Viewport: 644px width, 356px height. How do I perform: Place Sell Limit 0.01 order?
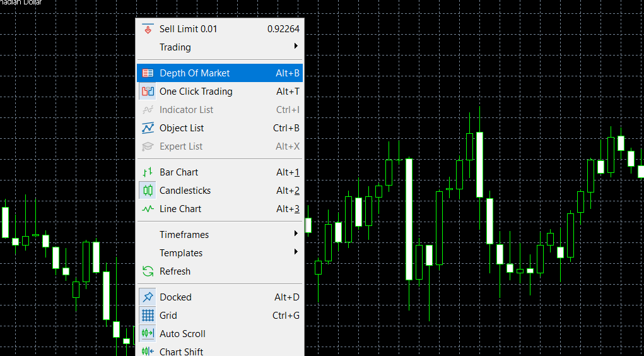coord(188,29)
